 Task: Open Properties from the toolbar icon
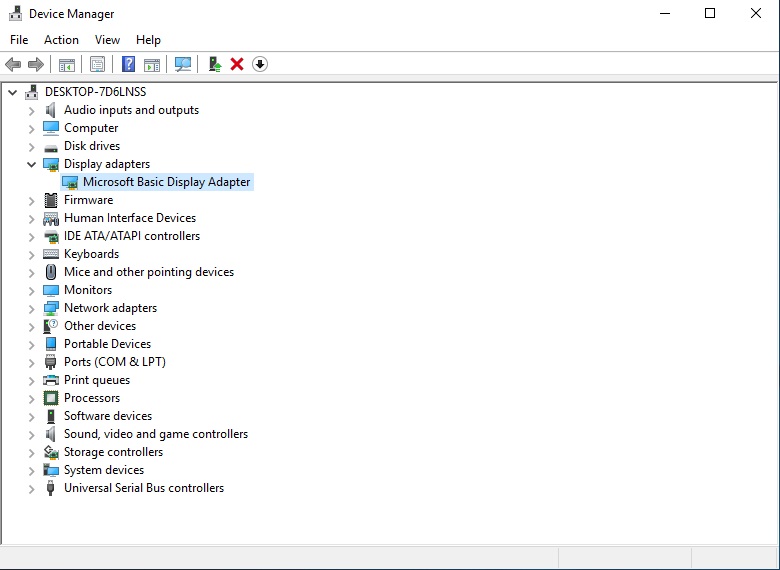pyautogui.click(x=97, y=64)
